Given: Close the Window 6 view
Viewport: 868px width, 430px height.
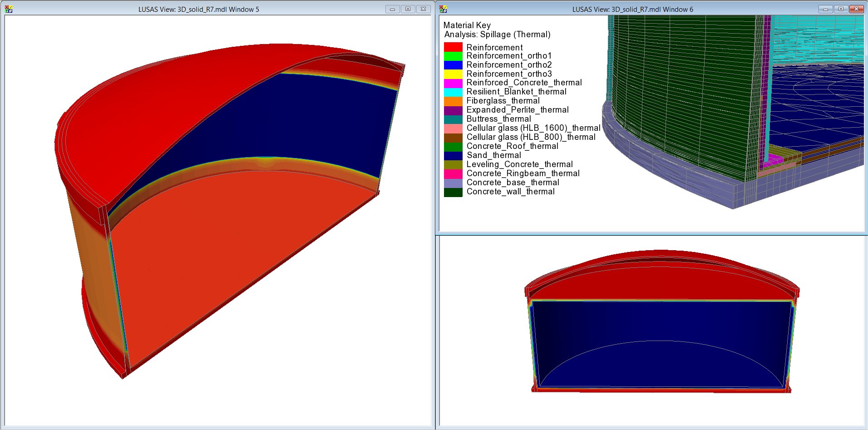Looking at the screenshot, I should pyautogui.click(x=856, y=9).
